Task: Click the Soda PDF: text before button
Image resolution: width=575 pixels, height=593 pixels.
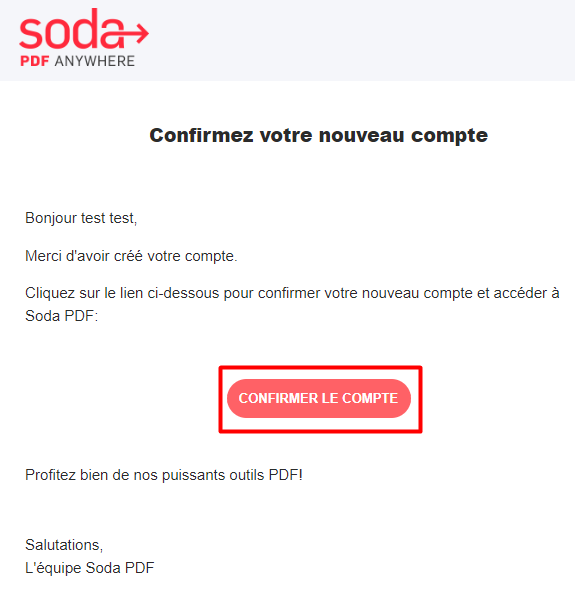Action: [x=61, y=316]
